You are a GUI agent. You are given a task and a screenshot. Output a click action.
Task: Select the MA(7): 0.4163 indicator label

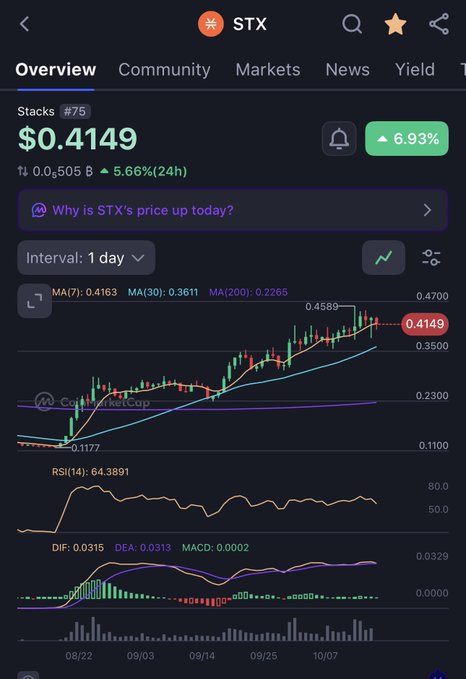point(84,292)
